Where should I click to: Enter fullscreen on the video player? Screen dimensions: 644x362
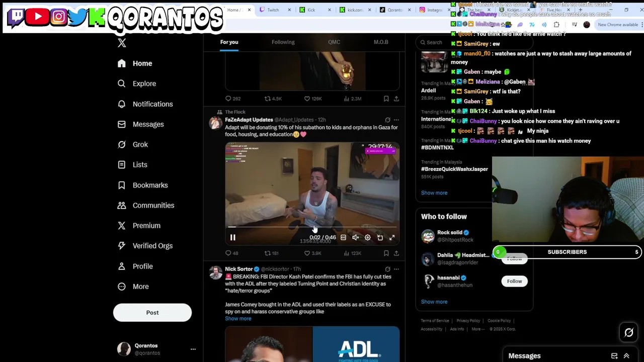pyautogui.click(x=392, y=237)
